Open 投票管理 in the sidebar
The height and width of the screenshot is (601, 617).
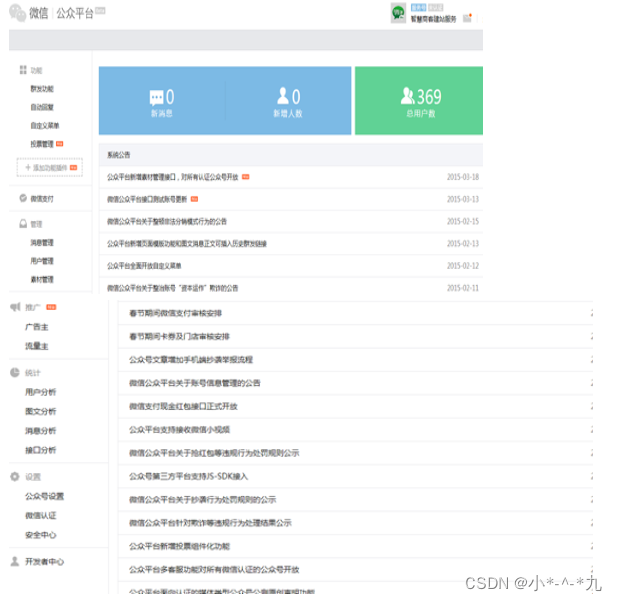coord(42,144)
